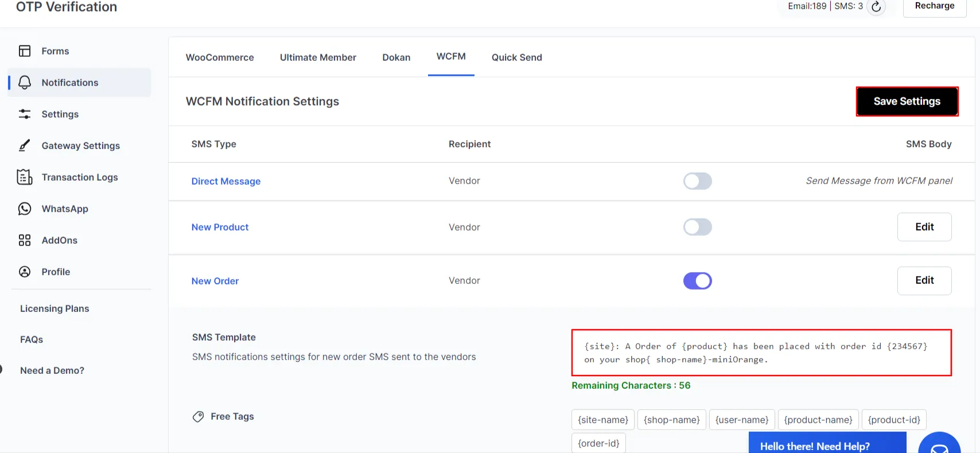The image size is (980, 453).
Task: Insert the {user-name} tag
Action: (x=742, y=420)
